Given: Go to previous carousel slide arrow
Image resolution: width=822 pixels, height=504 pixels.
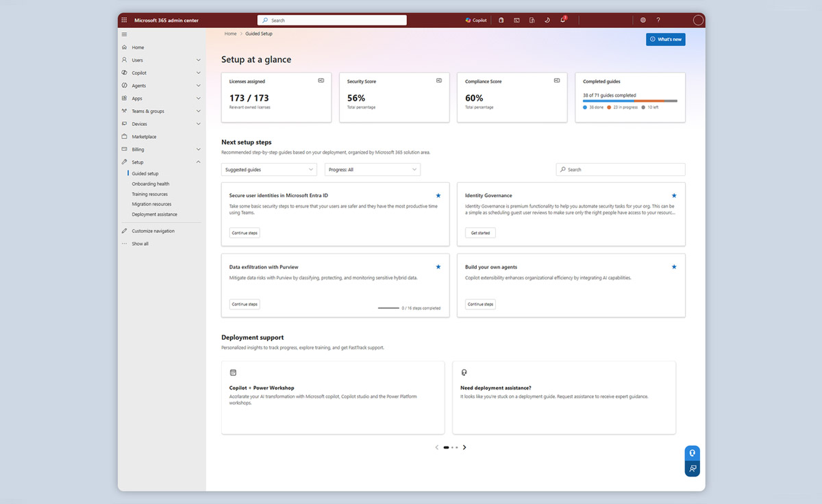Looking at the screenshot, I should tap(437, 447).
